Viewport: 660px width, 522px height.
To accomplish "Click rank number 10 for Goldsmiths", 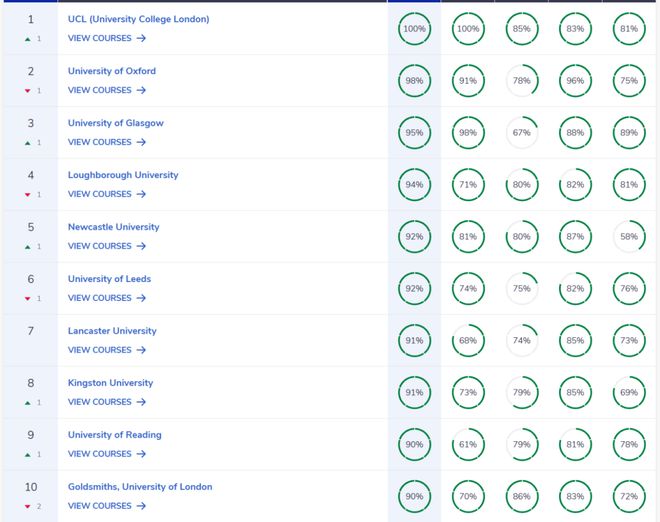I will (x=31, y=487).
